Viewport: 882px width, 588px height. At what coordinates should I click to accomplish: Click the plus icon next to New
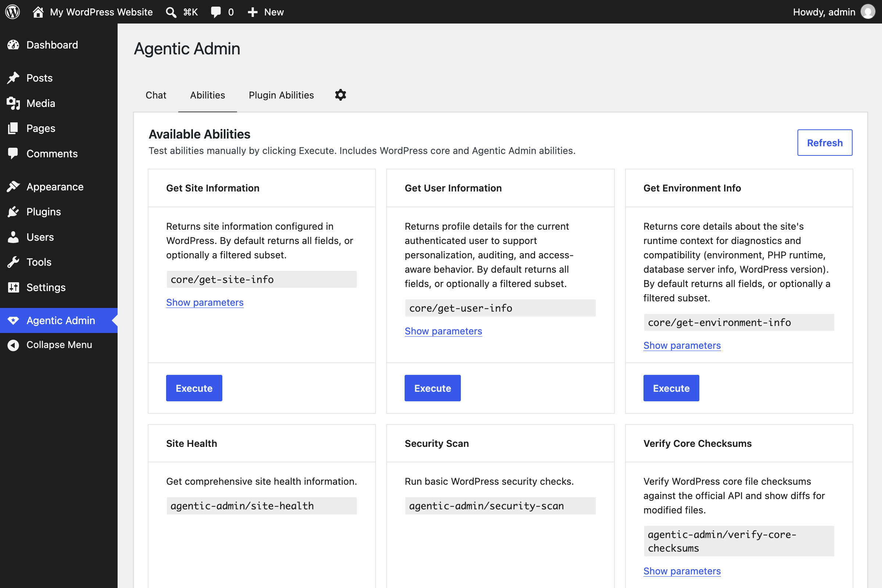click(x=253, y=12)
